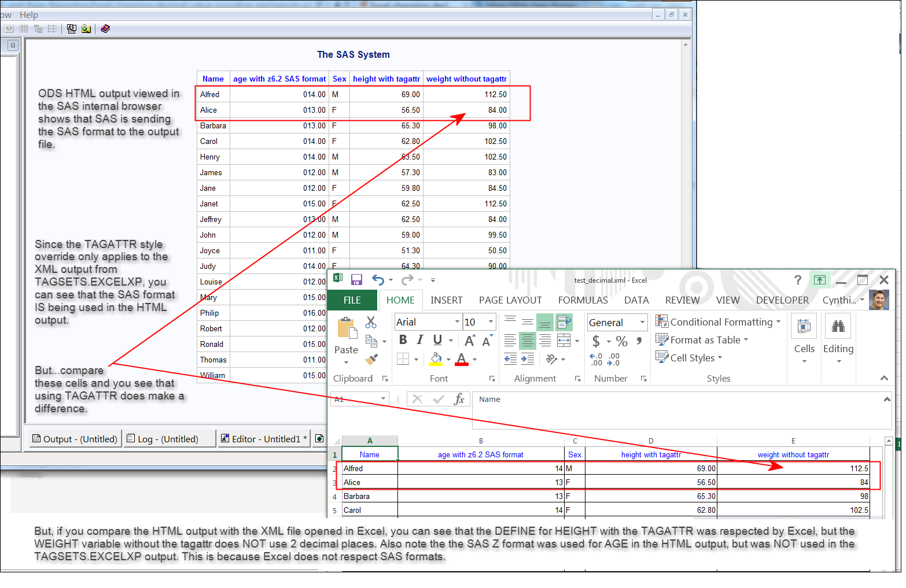Switch to SAS Output - (Untitled) window tab
906x588 pixels.
(x=75, y=439)
